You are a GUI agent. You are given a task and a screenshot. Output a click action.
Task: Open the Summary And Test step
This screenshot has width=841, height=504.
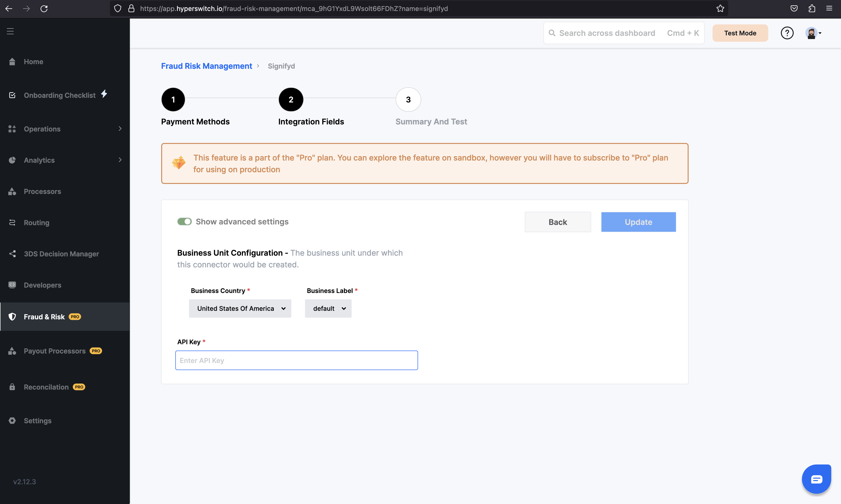coord(408,99)
